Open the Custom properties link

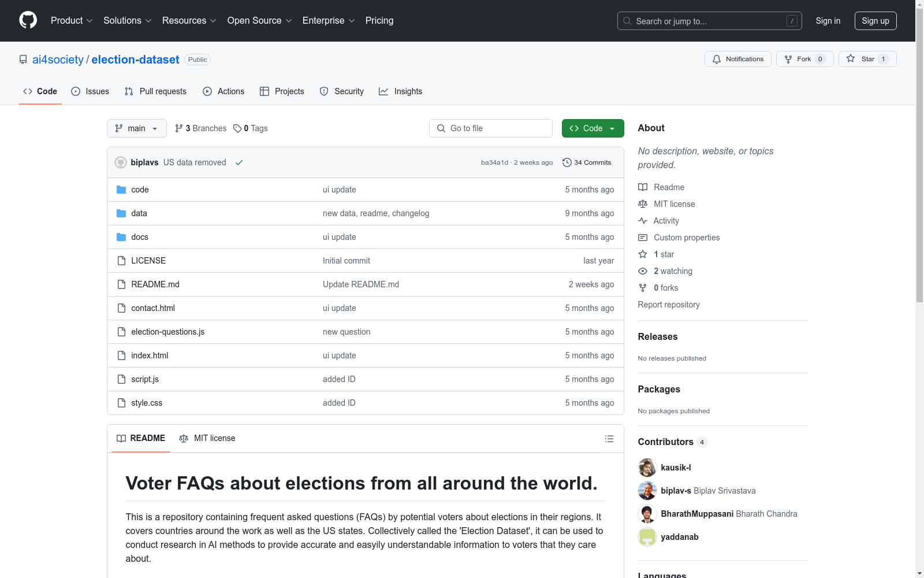[x=687, y=238]
